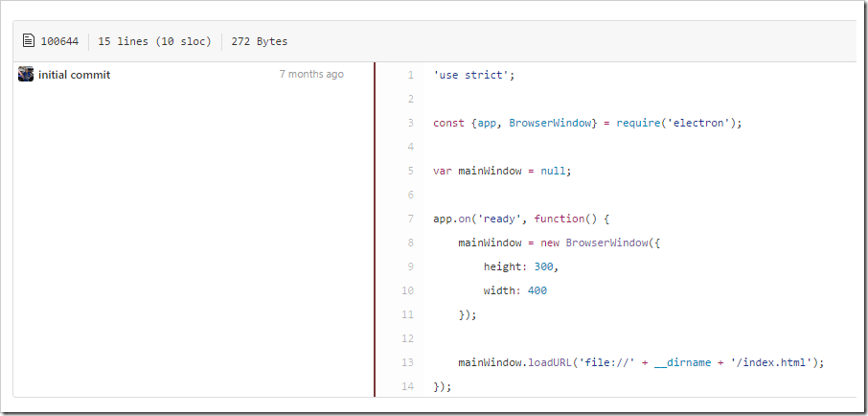Select line number 14
This screenshot has width=868, height=416.
point(407,386)
